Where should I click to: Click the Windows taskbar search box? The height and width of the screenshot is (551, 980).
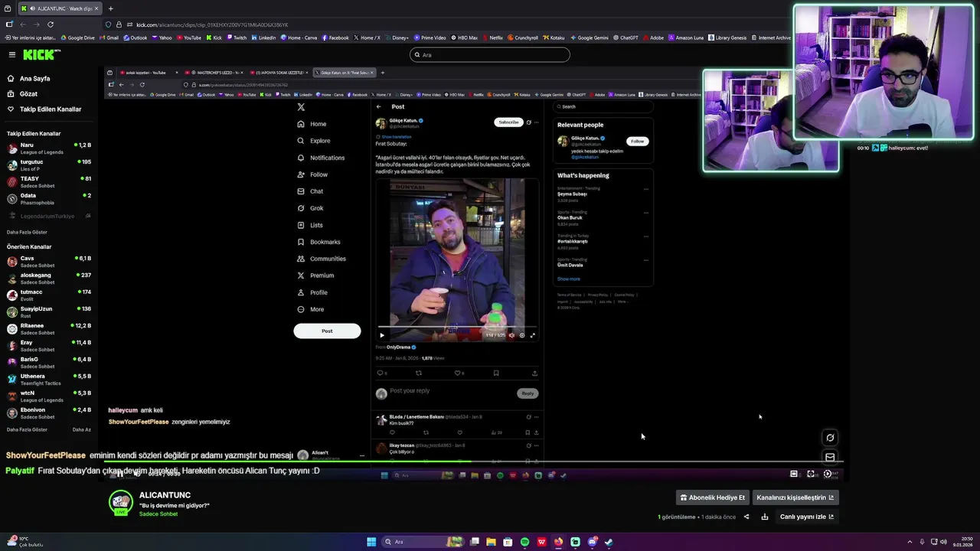point(421,542)
